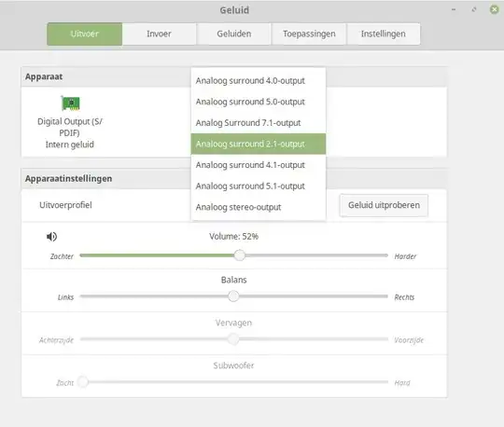Click the Uitvoerprofiel label
The image size is (504, 427).
point(65,205)
